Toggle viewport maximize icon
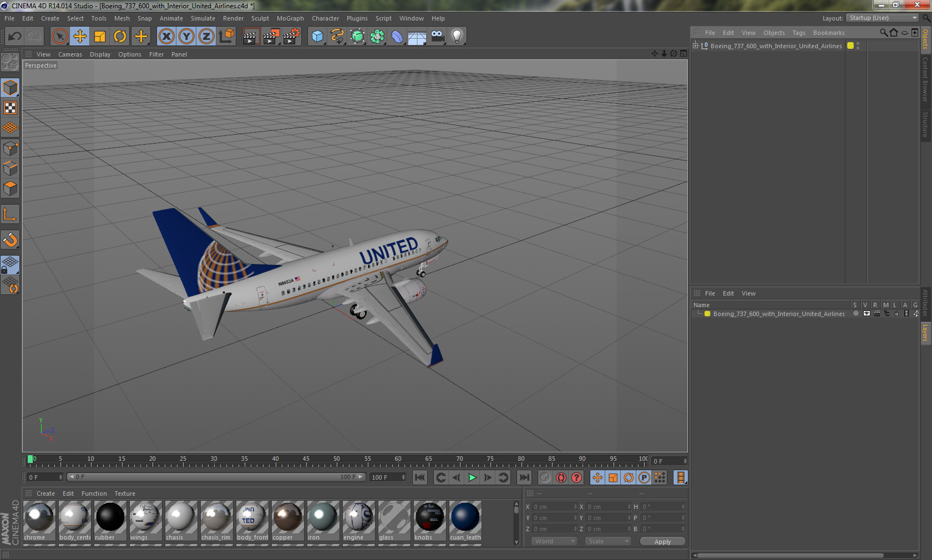The image size is (932, 560). tap(683, 54)
